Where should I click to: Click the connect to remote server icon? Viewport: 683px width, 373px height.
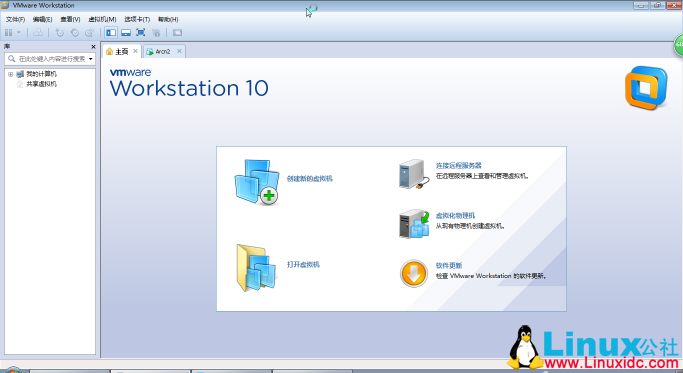click(414, 174)
